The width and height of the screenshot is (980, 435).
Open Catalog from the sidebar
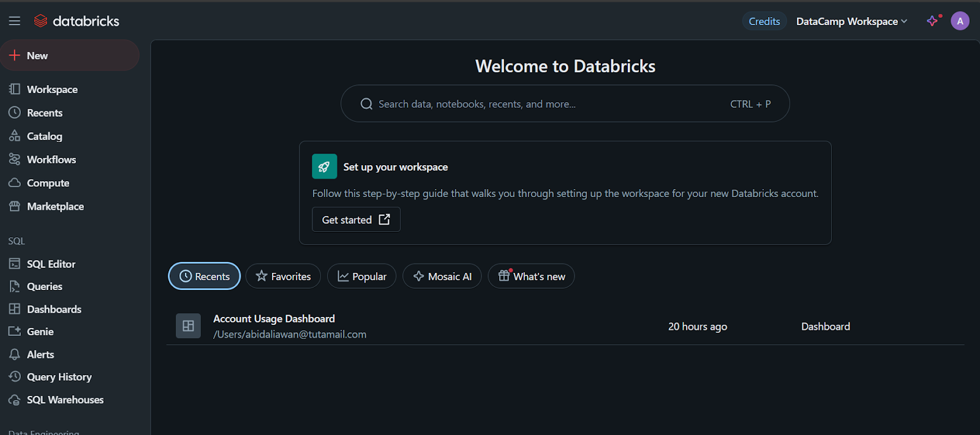[x=45, y=136]
